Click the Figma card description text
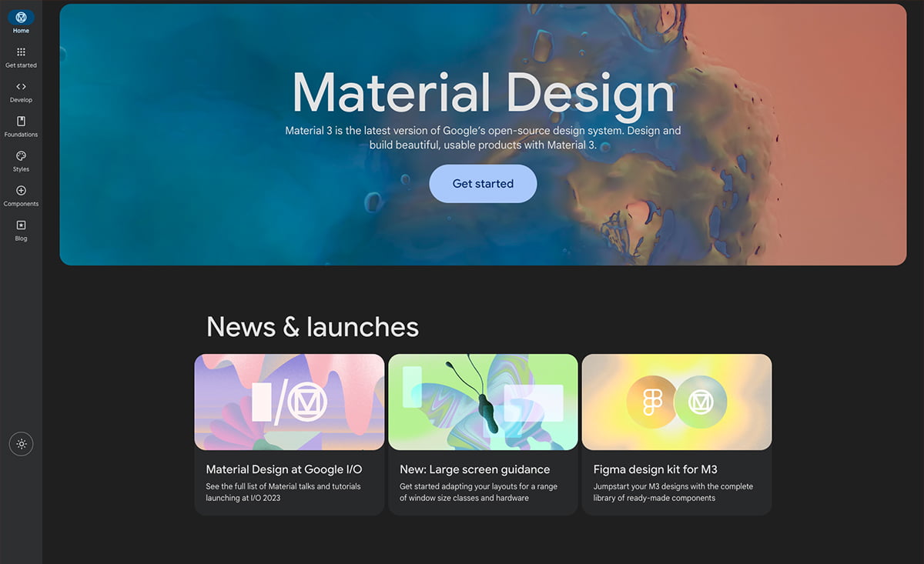This screenshot has height=564, width=924. (673, 492)
